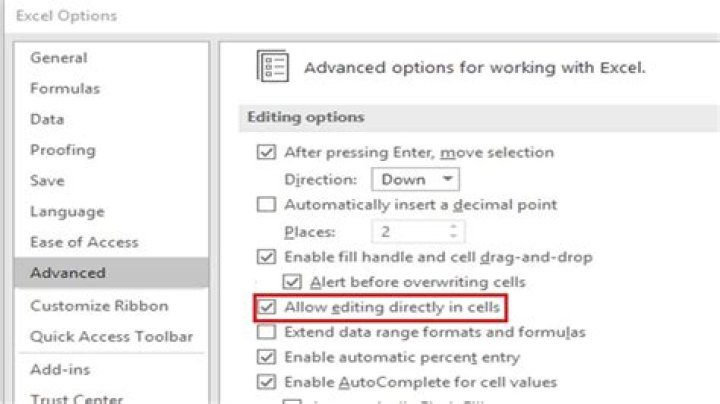Select the Language category
Screen dimensions: 720x404
coord(67,212)
